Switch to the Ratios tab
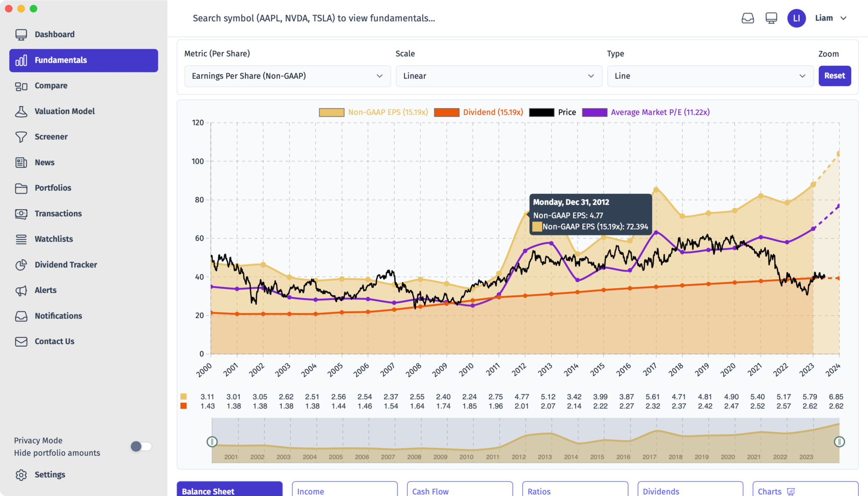This screenshot has width=868, height=496. point(575,489)
